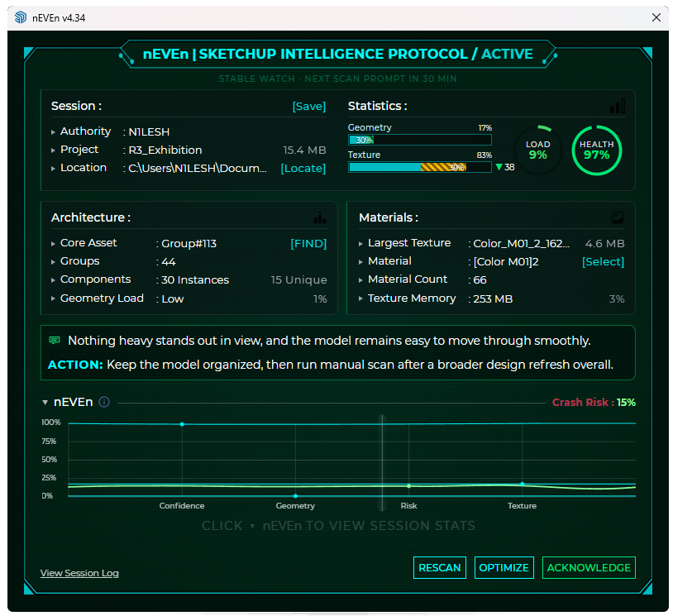Click the Architecture chart icon
This screenshot has height=616, width=673.
[x=320, y=217]
